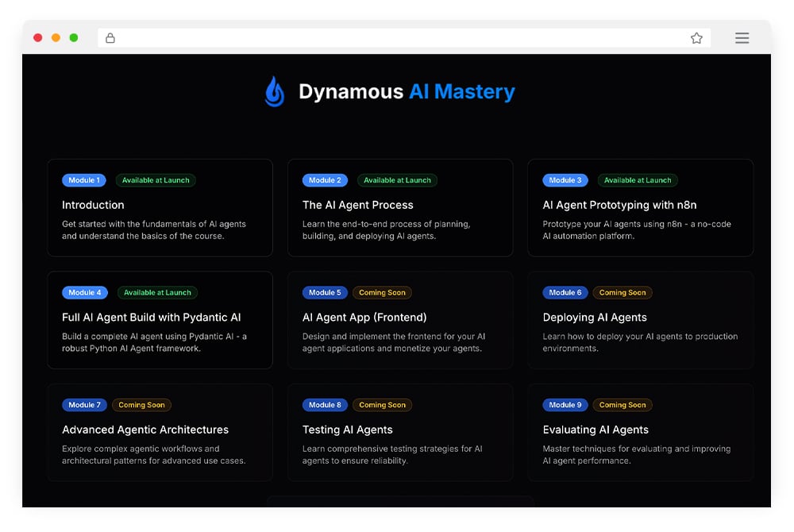Viewport: 794px width, 532px height.
Task: Click description 'Explore complex agentic workflows'
Action: (x=153, y=454)
